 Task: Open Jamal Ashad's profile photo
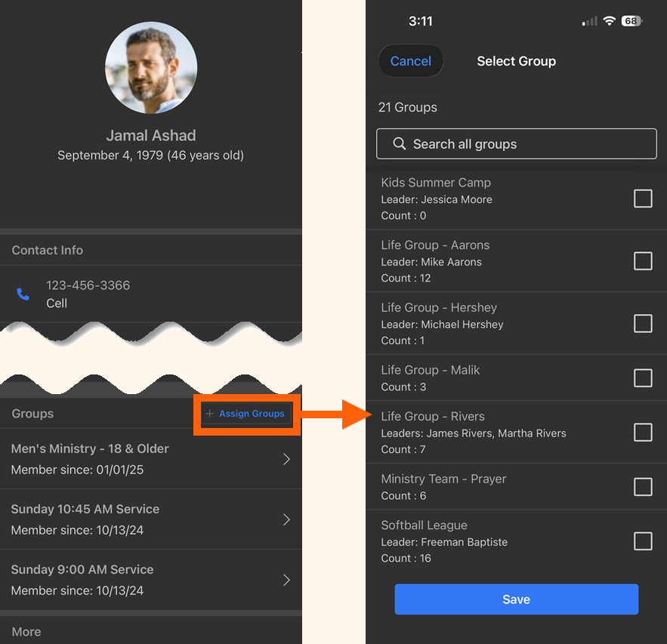coord(150,67)
